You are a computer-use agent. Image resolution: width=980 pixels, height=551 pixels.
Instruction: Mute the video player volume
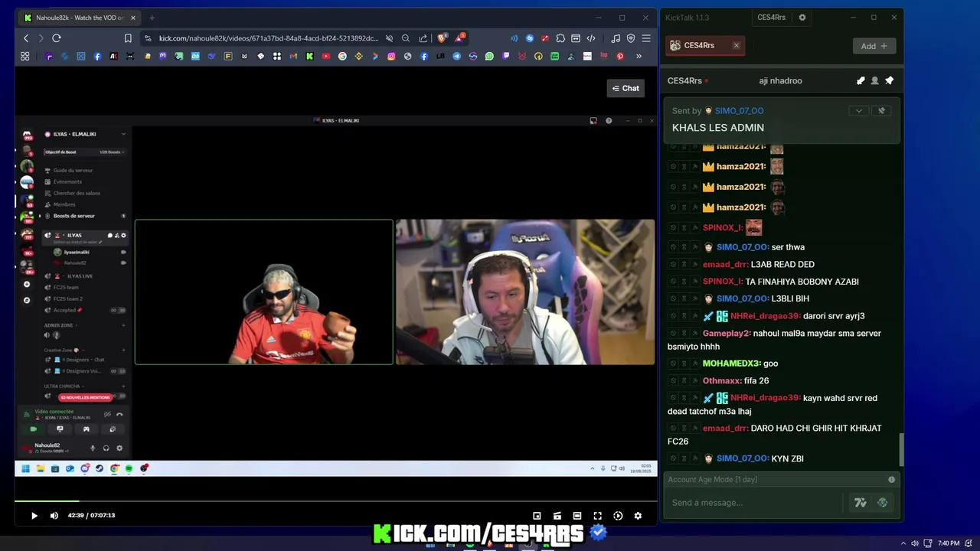(x=54, y=516)
